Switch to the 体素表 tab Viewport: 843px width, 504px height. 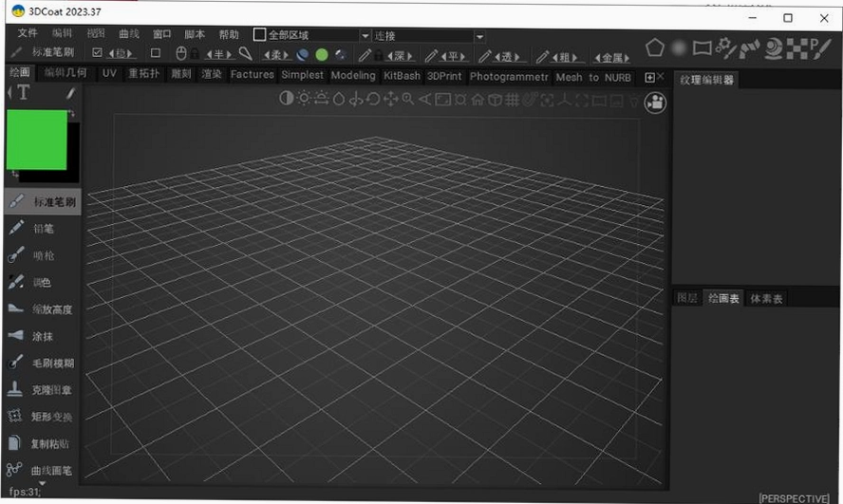click(x=766, y=299)
